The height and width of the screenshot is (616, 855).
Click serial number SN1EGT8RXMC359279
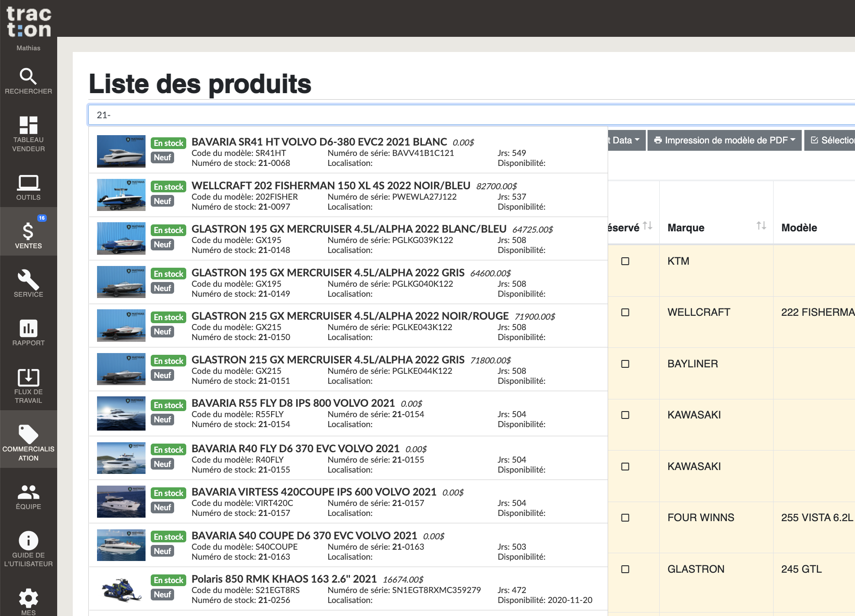(x=437, y=590)
